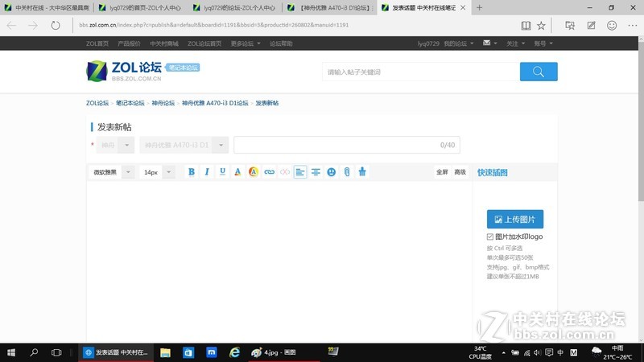Screen dimensions: 644x362
Task: Open the emoticon picker in editor
Action: pos(332,172)
